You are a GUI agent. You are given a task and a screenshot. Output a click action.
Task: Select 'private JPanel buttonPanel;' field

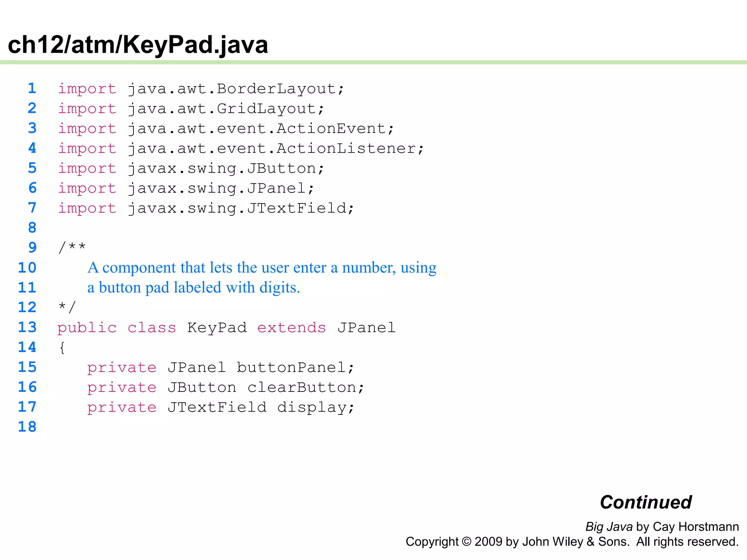coord(221,367)
